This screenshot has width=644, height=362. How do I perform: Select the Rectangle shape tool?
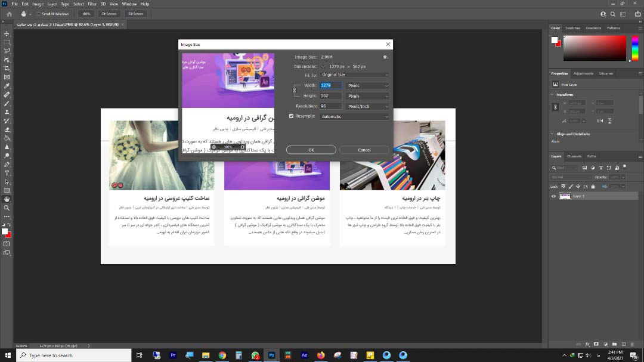[7, 190]
